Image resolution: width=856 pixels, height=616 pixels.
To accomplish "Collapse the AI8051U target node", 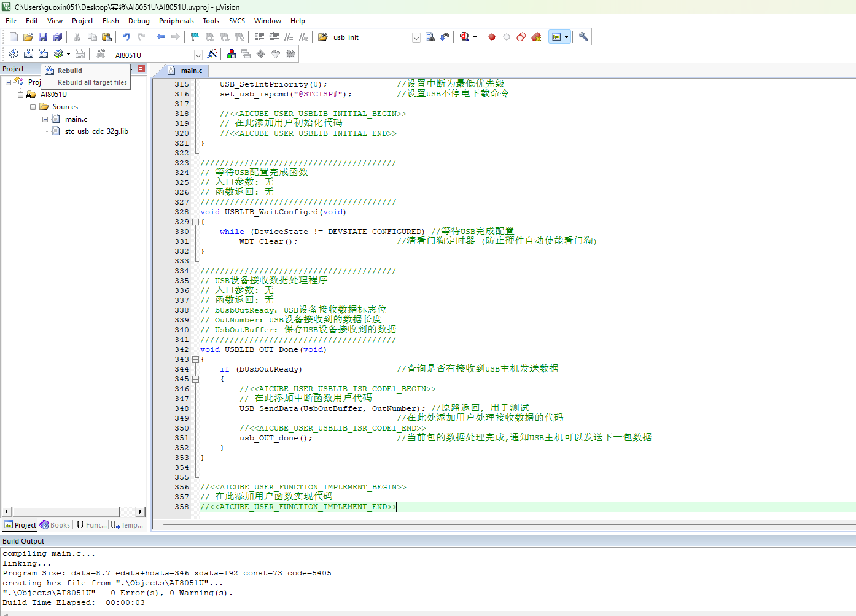I will (20, 95).
